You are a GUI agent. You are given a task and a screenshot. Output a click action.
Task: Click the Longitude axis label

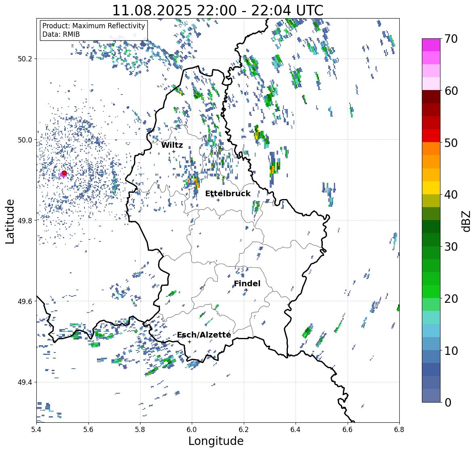click(x=216, y=441)
